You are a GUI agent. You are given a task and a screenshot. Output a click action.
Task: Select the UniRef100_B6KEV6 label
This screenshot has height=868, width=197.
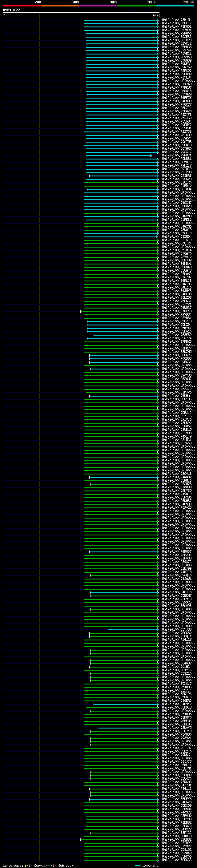coord(176,799)
